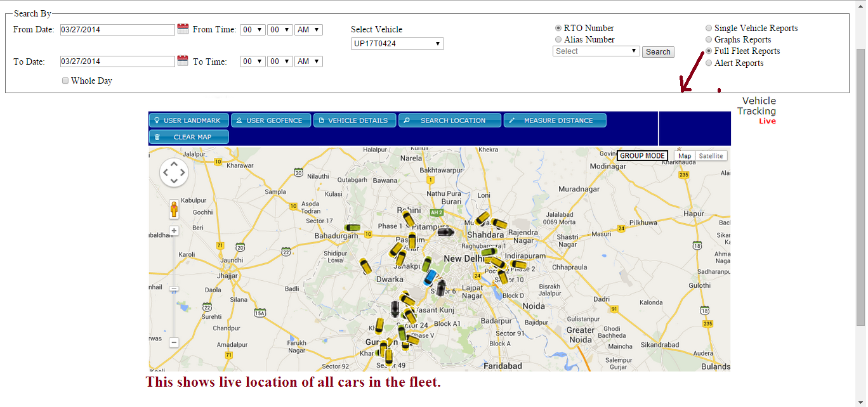Select the black car near Pitampura
Viewport: 868px width, 407px height.
pyautogui.click(x=446, y=232)
